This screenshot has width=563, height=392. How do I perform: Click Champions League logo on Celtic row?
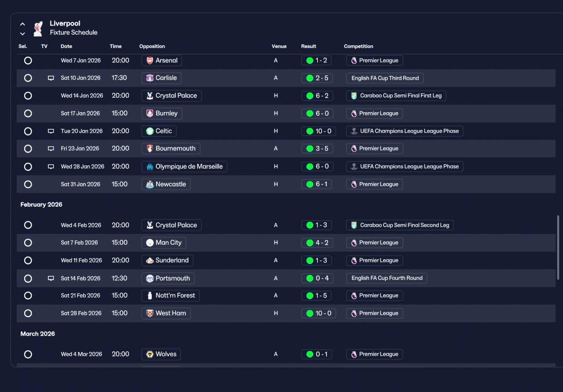click(x=354, y=131)
